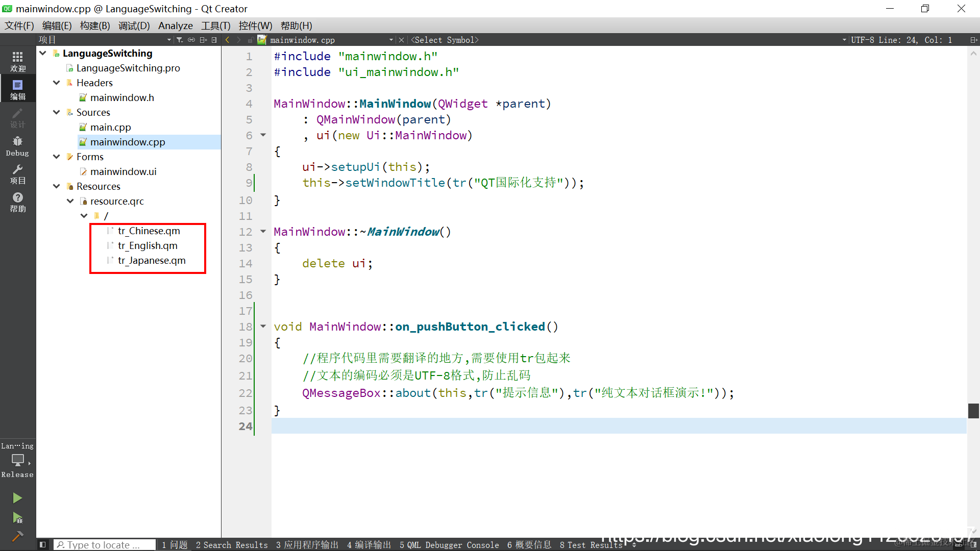Open the 应用程序输出 output pane

tap(307, 545)
